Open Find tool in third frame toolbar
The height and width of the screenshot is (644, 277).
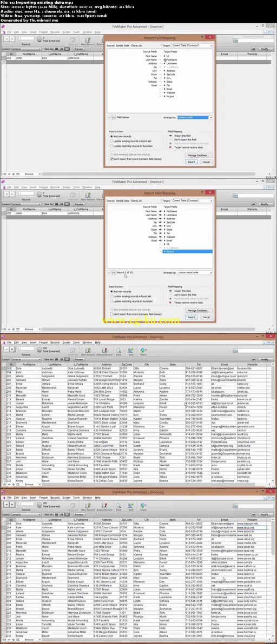(x=118, y=349)
